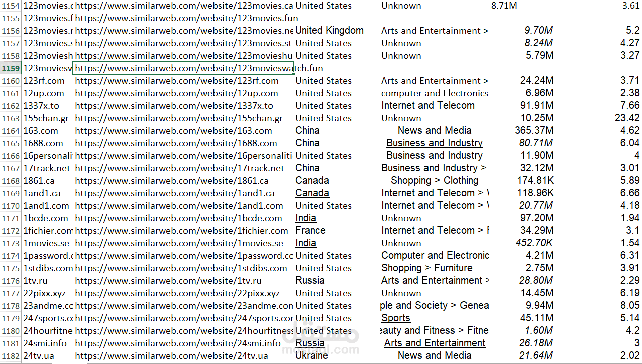Select the 91.91M traffic value
Image resolution: width=642 pixels, height=364 pixels.
(537, 106)
